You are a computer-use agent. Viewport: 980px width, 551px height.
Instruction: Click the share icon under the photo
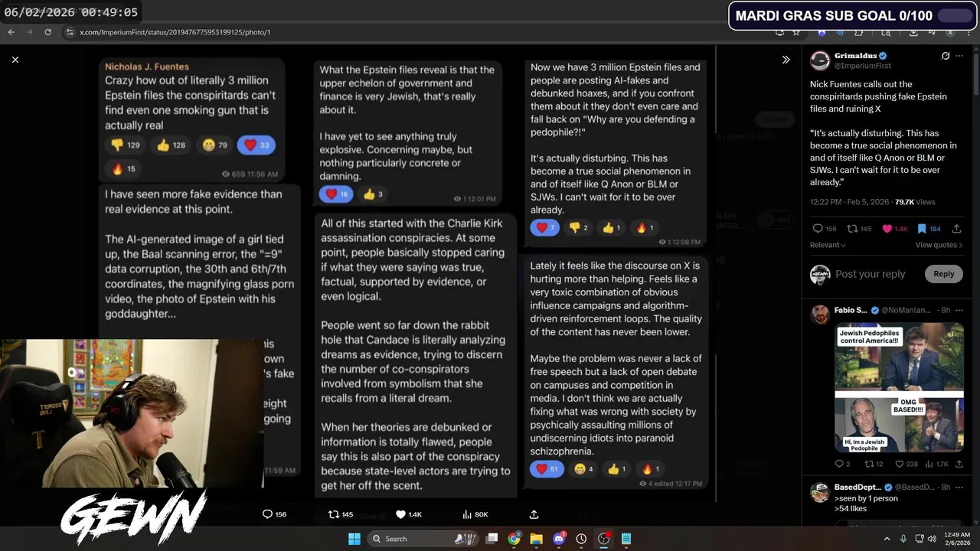click(x=534, y=514)
